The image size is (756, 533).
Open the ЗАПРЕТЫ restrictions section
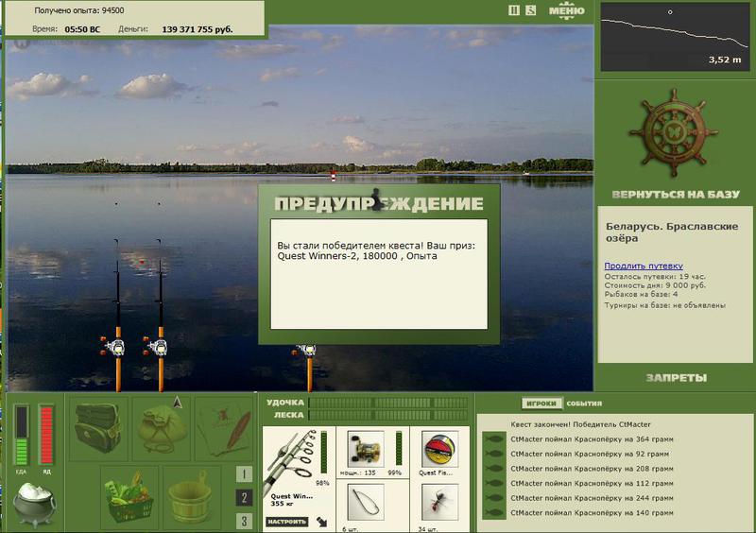point(676,378)
